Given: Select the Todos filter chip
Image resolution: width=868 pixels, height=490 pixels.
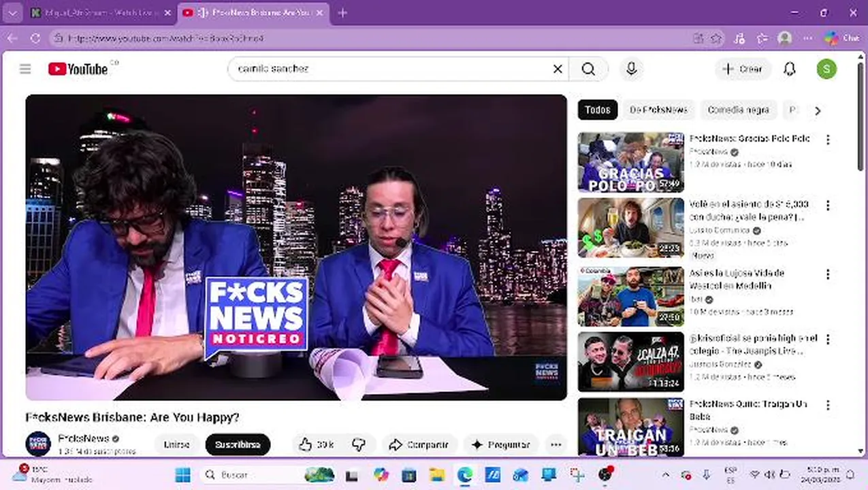Looking at the screenshot, I should (x=598, y=110).
